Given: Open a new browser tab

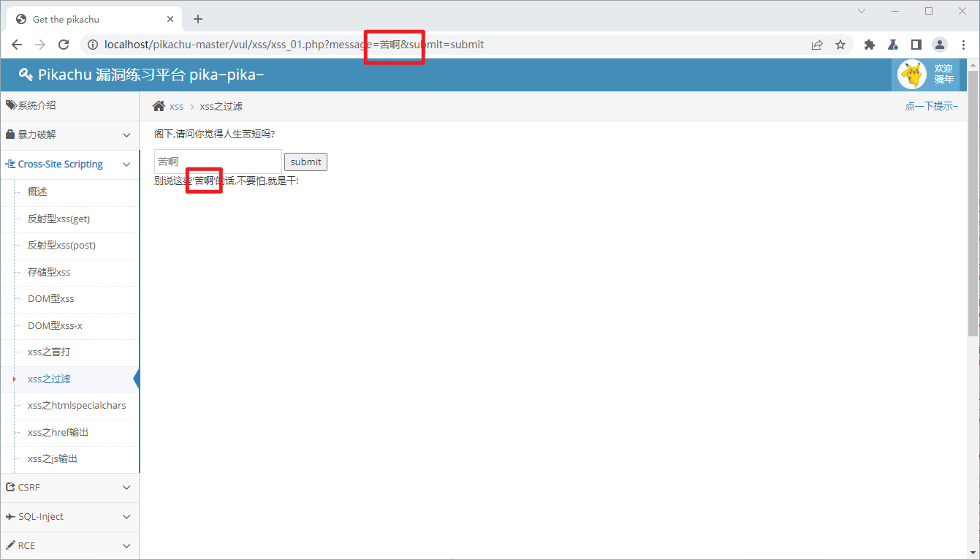Looking at the screenshot, I should point(197,19).
